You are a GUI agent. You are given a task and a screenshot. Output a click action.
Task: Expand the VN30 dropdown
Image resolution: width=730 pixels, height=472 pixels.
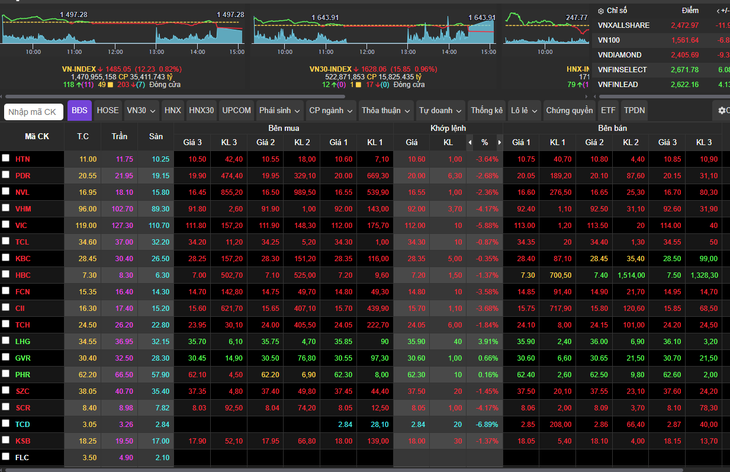pyautogui.click(x=141, y=111)
